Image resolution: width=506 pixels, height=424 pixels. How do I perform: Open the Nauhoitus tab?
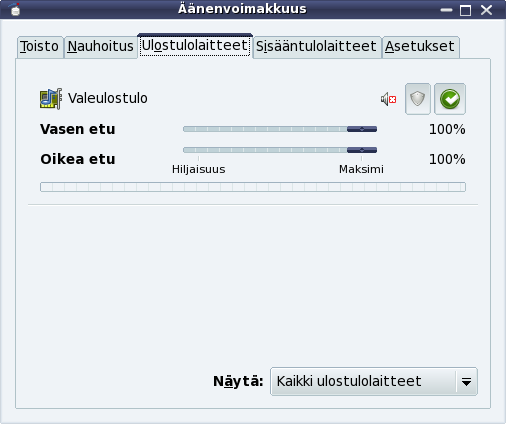100,47
